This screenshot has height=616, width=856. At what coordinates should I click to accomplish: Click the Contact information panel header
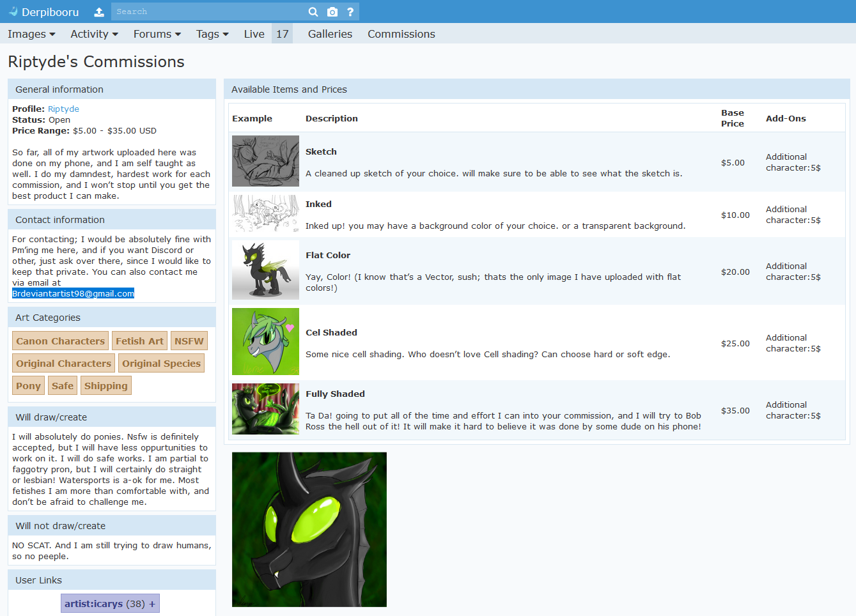112,220
